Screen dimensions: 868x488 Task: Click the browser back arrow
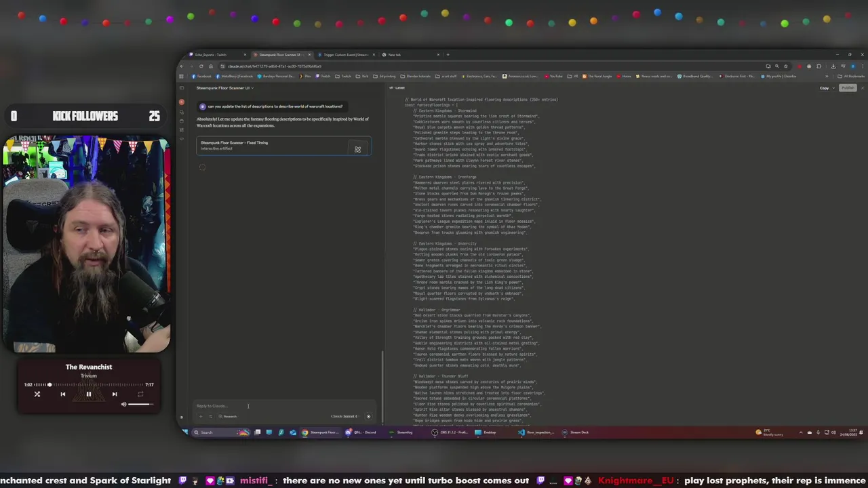click(x=182, y=66)
